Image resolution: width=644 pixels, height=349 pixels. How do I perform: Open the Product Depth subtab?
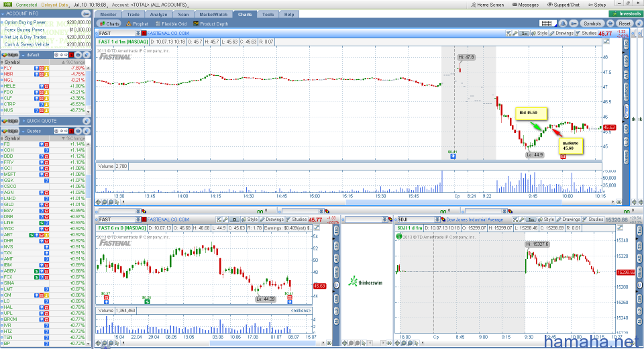(x=211, y=24)
